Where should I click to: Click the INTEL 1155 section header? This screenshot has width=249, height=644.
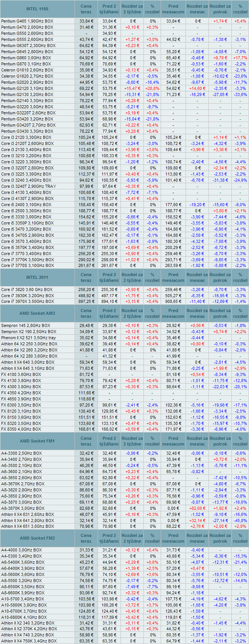(37, 9)
